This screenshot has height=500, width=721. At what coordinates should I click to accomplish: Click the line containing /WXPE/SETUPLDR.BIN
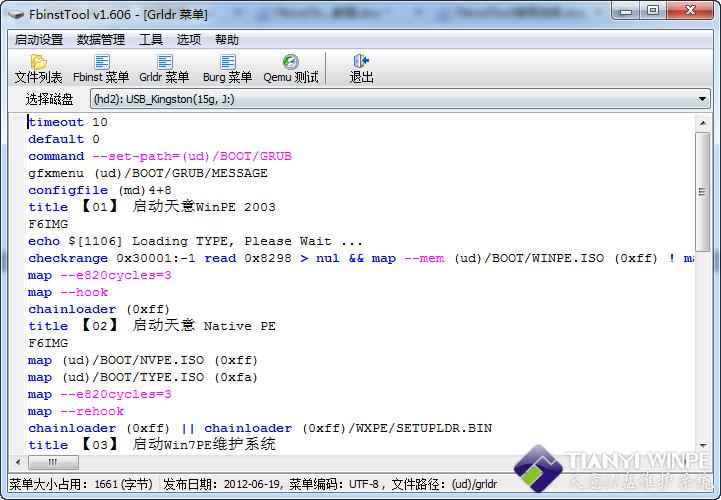click(260, 428)
